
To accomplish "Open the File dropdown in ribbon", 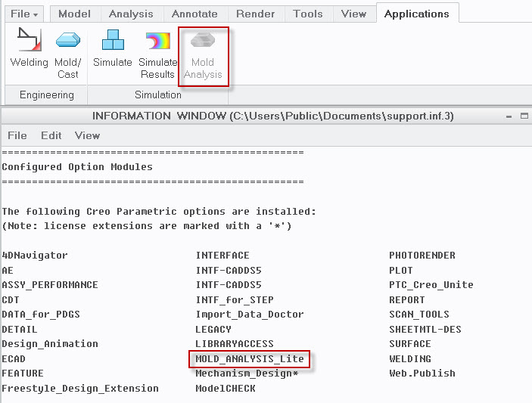I will 24,14.
